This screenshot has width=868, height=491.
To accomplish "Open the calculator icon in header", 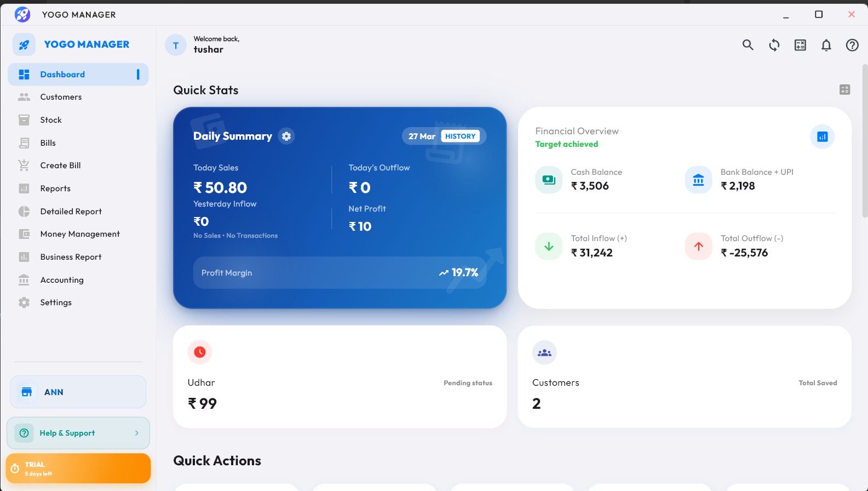I will (x=800, y=45).
